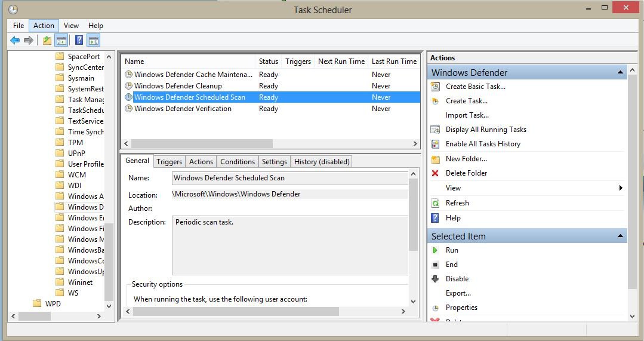Run the selected task with green arrow
The height and width of the screenshot is (341, 644).
435,250
